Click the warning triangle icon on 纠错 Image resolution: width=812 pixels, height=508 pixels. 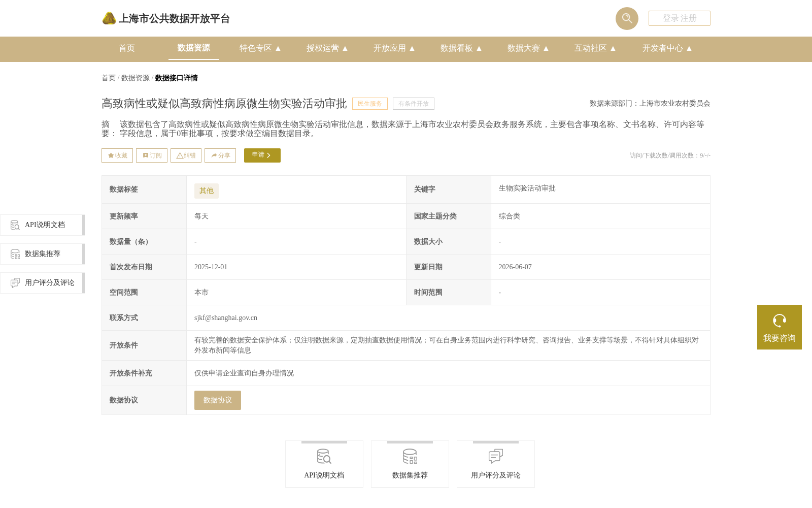click(x=180, y=155)
